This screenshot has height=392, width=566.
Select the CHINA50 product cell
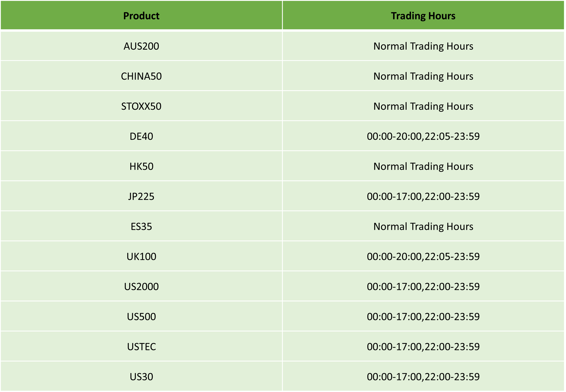click(x=141, y=76)
